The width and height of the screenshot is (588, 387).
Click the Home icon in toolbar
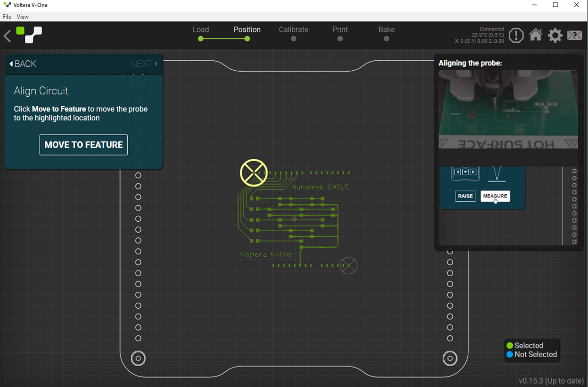pyautogui.click(x=536, y=35)
